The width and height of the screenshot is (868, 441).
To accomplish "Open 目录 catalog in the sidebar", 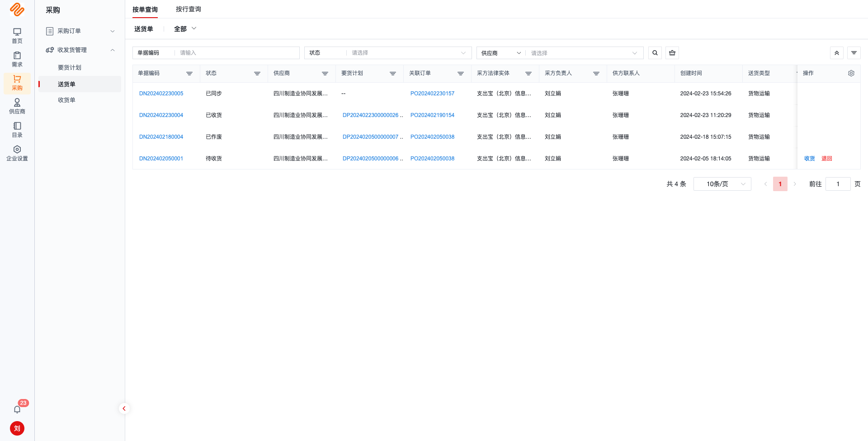I will [17, 130].
